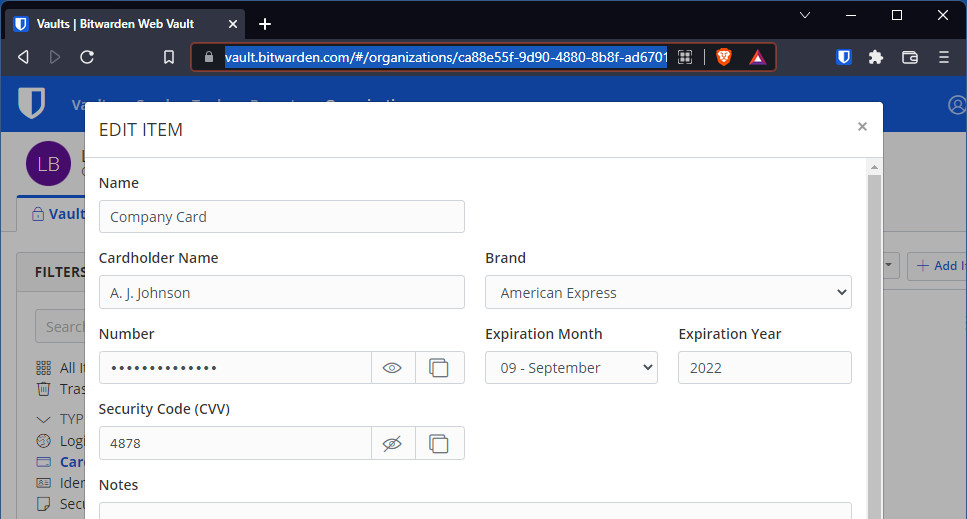The image size is (967, 519).
Task: Open the Bitwarden browser extension icon
Action: coord(844,57)
